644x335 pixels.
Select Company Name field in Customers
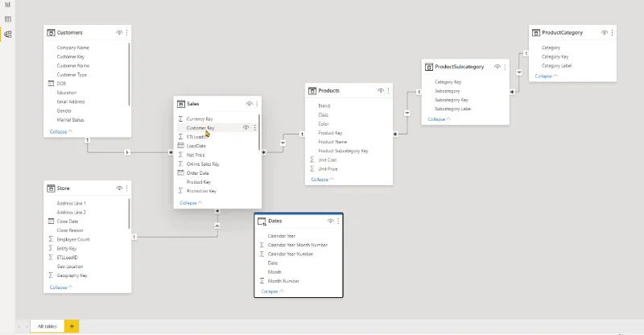point(72,48)
